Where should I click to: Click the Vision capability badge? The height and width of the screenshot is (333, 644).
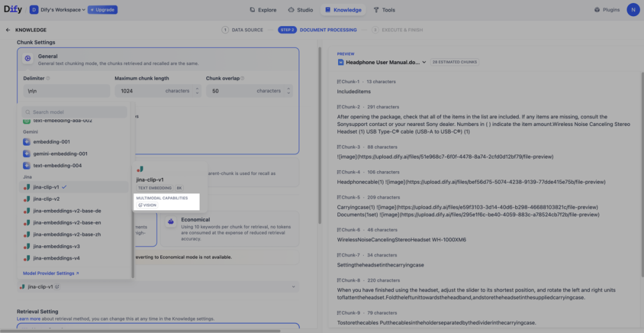pyautogui.click(x=147, y=205)
